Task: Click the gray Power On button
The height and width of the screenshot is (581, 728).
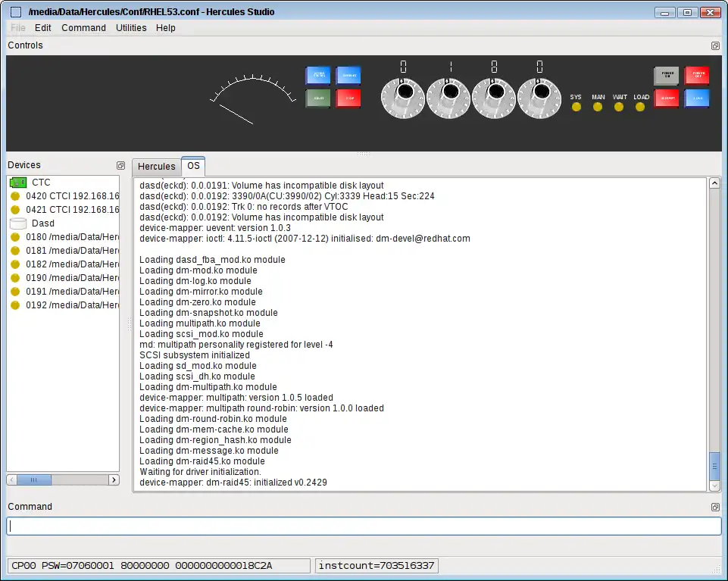Action: click(666, 75)
